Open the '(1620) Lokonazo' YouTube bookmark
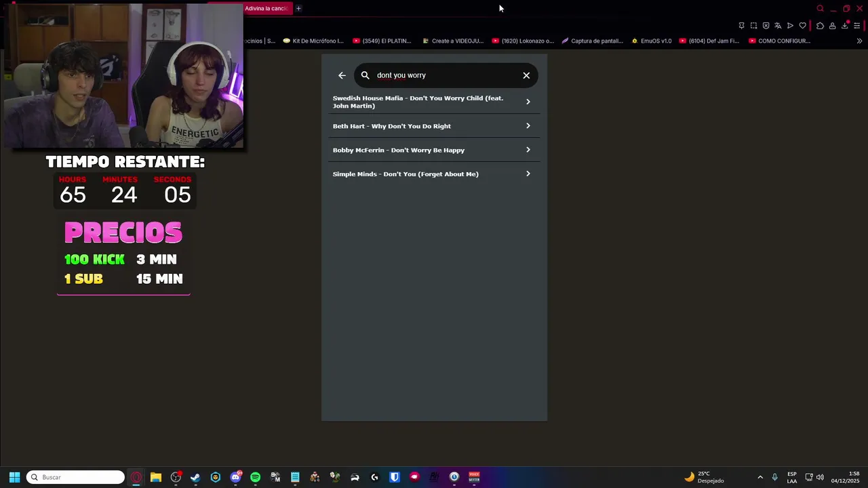The image size is (868, 488). pyautogui.click(x=523, y=41)
